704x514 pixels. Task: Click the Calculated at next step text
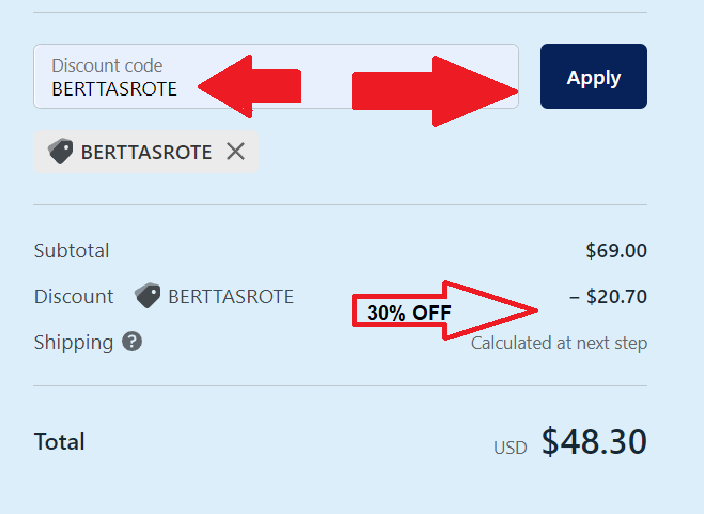[559, 343]
